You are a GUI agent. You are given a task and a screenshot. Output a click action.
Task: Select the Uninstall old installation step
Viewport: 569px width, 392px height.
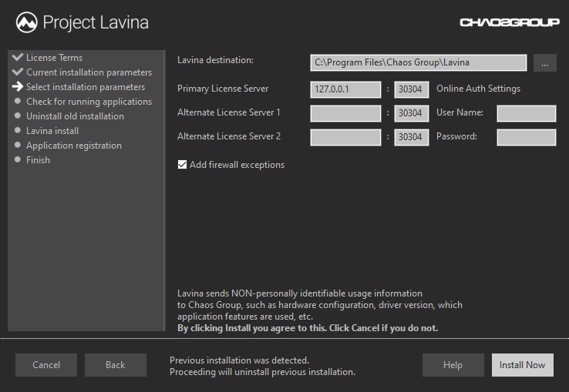75,116
